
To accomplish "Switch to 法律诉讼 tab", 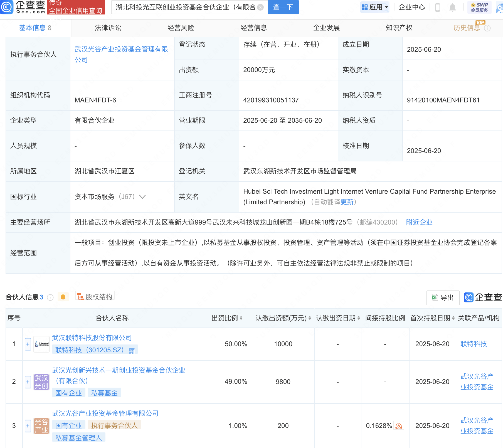I will pos(108,28).
